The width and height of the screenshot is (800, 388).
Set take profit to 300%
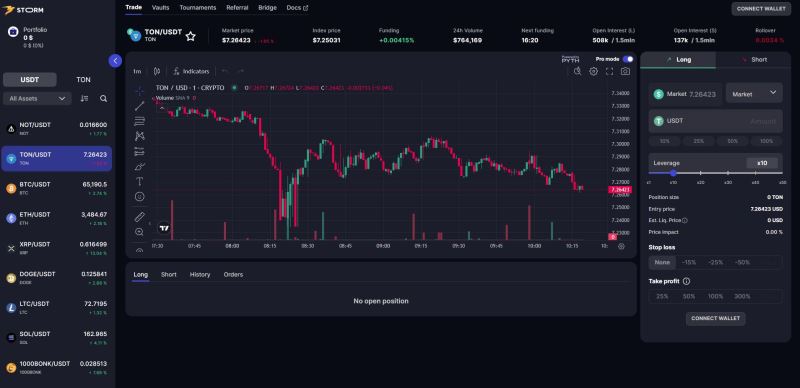click(742, 297)
